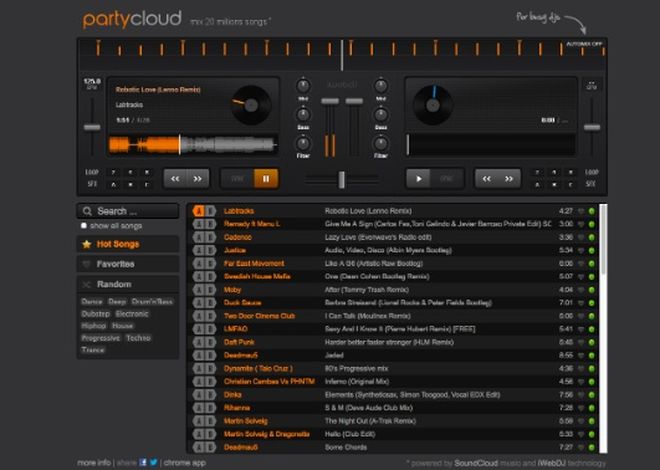The image size is (660, 470).
Task: Favorite the Deadmau5 Jaded song heart
Action: tap(581, 356)
